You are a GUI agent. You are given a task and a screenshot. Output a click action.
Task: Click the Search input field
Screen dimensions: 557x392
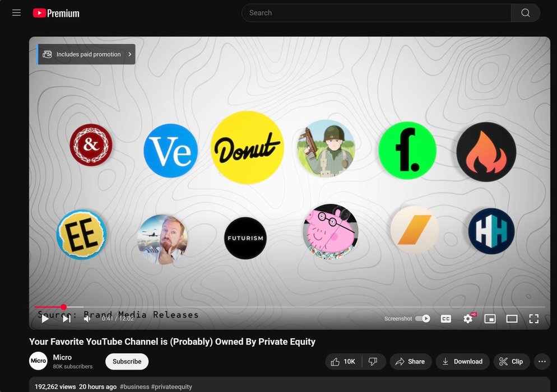(376, 13)
